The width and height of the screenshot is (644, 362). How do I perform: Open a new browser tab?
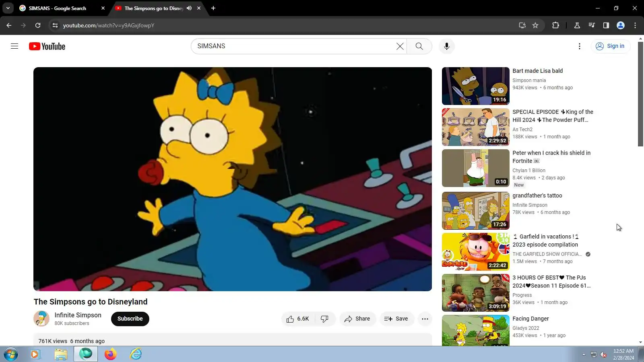coord(213,8)
